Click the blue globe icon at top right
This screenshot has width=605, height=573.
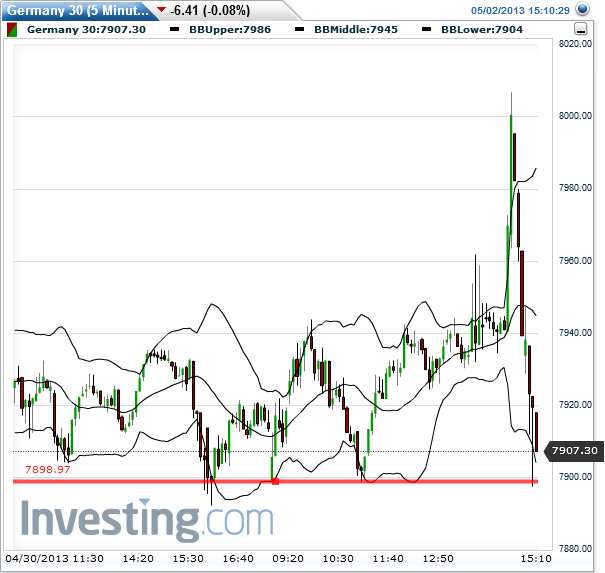click(x=582, y=9)
